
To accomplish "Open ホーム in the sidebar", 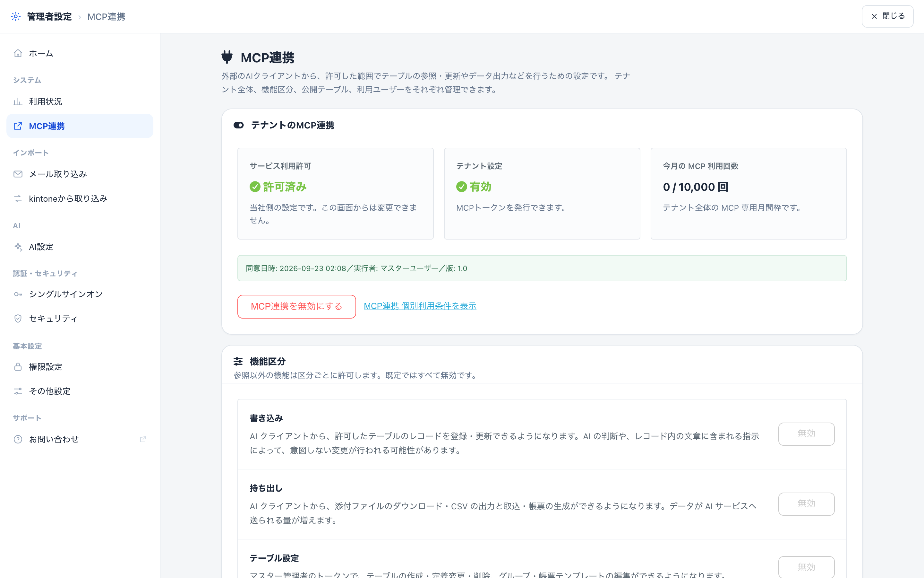I will pos(80,53).
